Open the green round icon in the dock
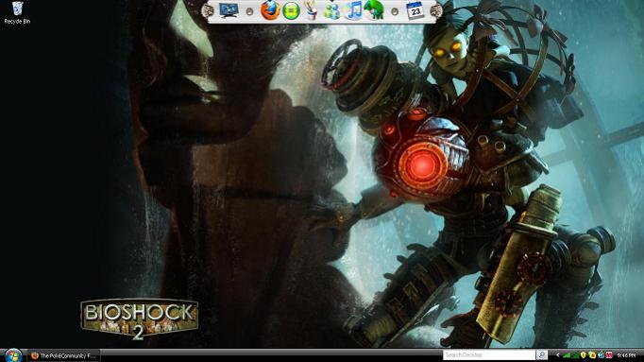 [x=291, y=10]
